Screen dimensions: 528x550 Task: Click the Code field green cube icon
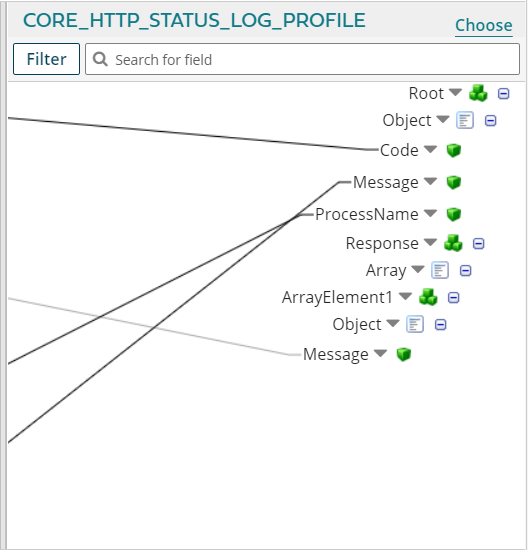454,150
